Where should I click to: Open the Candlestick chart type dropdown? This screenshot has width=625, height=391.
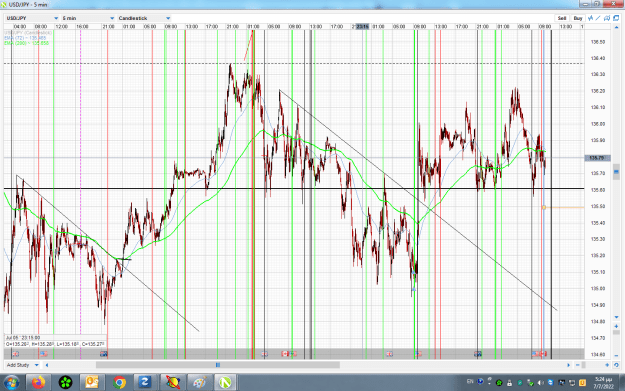click(144, 18)
